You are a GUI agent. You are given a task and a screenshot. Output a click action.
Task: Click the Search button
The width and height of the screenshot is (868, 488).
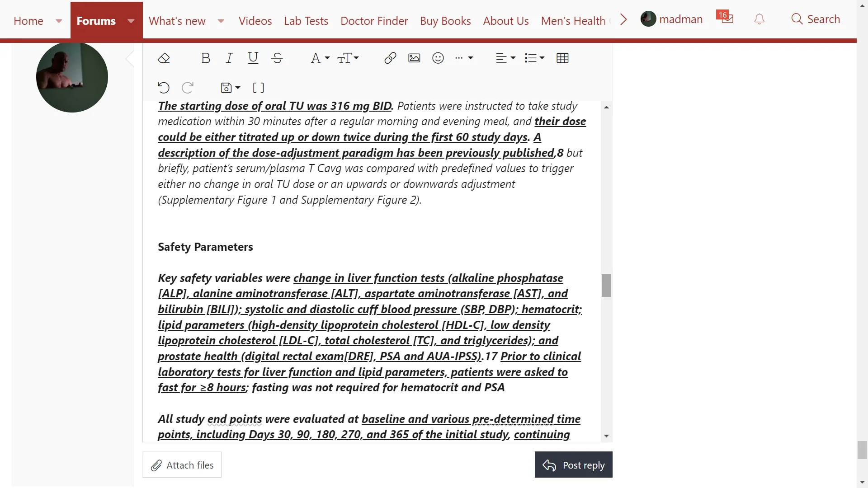click(x=816, y=19)
